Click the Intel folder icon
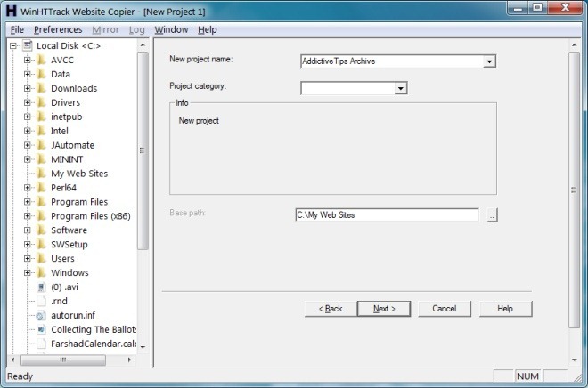This screenshot has height=388, width=588. (x=41, y=131)
